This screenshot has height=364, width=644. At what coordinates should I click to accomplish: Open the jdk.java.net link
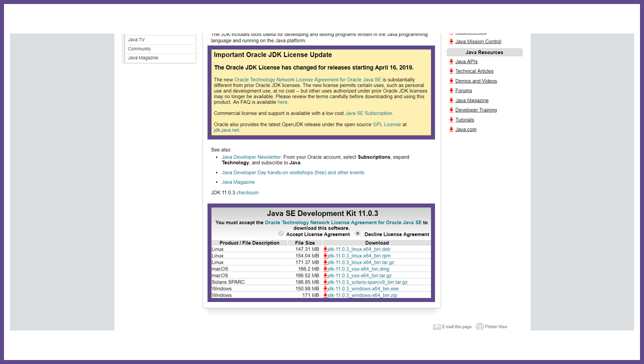click(226, 130)
